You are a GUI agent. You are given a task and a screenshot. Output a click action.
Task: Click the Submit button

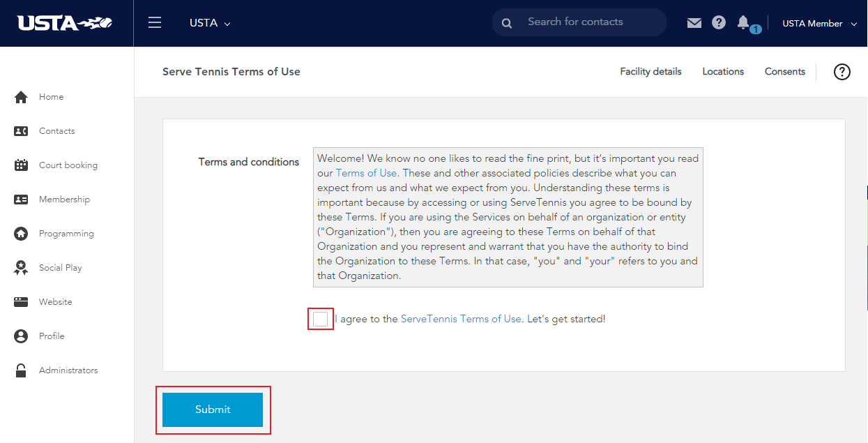[213, 410]
